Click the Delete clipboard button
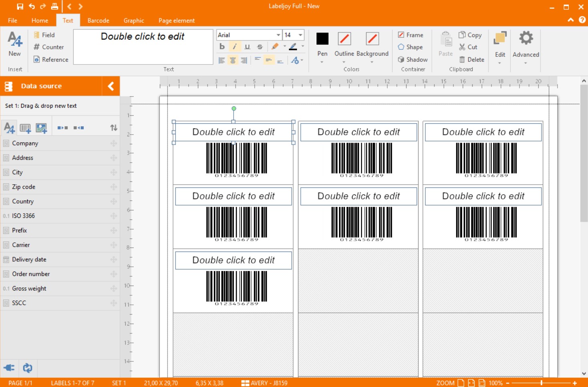The height and width of the screenshot is (387, 588). point(471,59)
